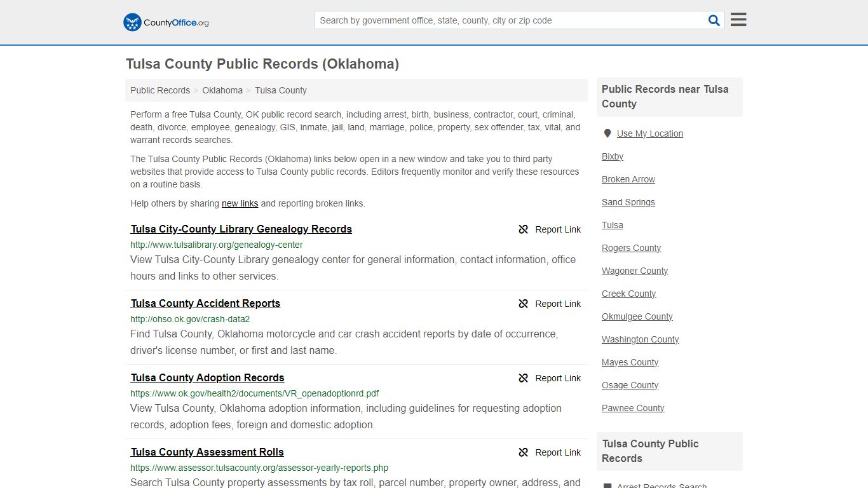This screenshot has height=488, width=868.
Task: Open ohso.ok.gov crash-data2 URL
Action: 190,319
